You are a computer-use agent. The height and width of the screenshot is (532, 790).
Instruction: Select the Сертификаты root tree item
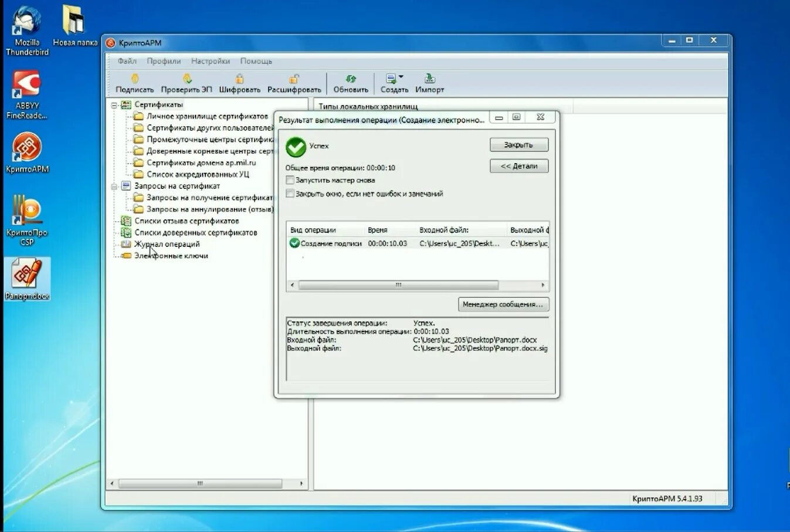pyautogui.click(x=158, y=104)
